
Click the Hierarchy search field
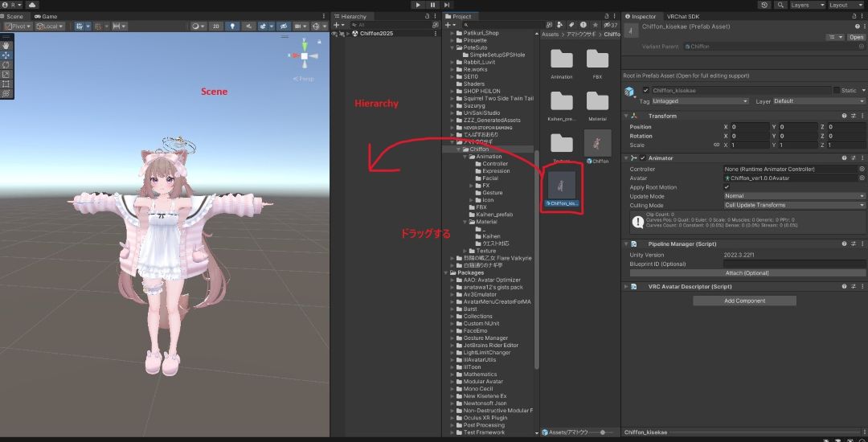[391, 25]
